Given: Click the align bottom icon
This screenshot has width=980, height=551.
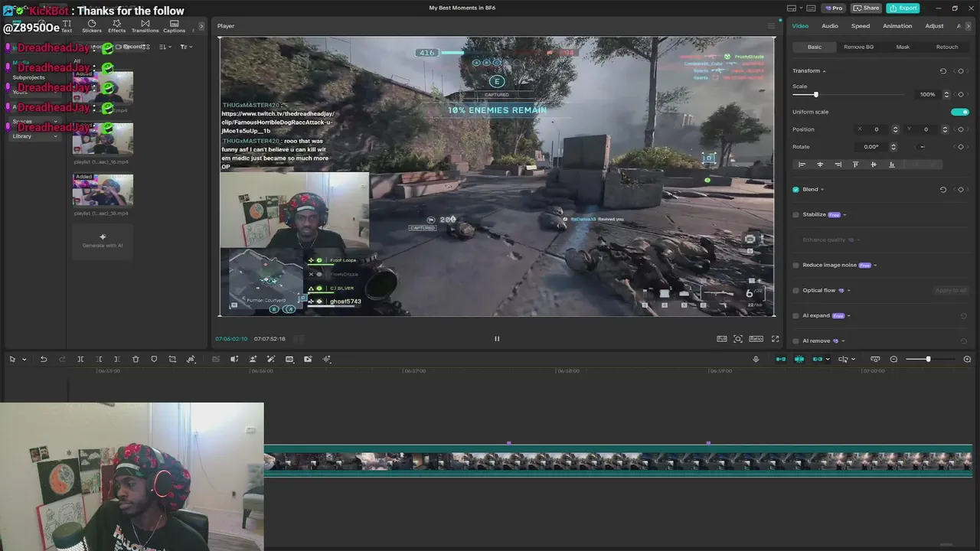Looking at the screenshot, I should pyautogui.click(x=891, y=165).
